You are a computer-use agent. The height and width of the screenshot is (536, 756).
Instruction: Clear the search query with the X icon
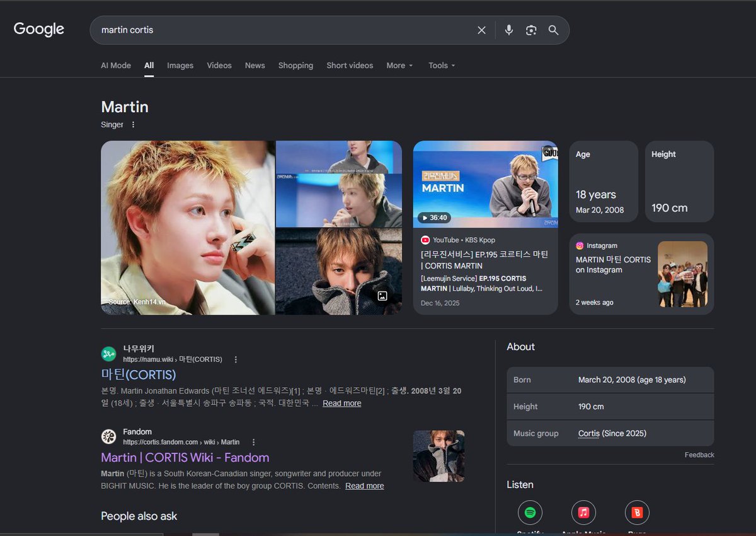tap(482, 30)
